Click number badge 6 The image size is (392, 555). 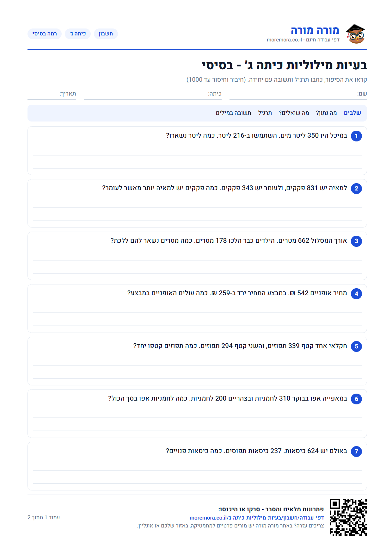356,399
